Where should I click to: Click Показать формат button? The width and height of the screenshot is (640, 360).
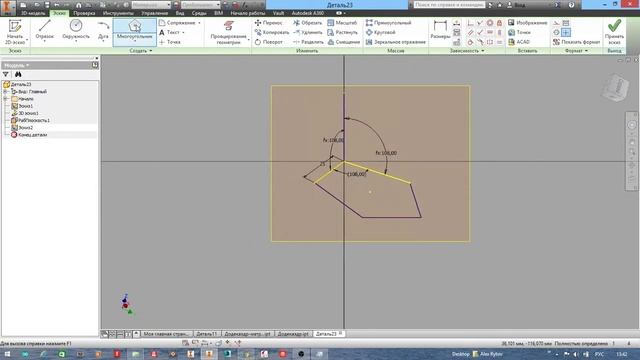576,42
